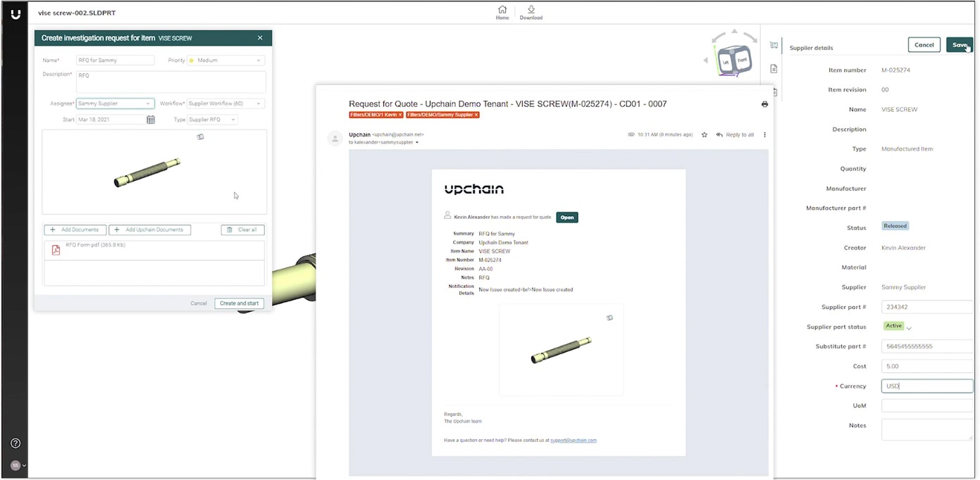Remove the Filters/DEMO/Sammy Supplier label tag
980x480 pixels.
(476, 115)
